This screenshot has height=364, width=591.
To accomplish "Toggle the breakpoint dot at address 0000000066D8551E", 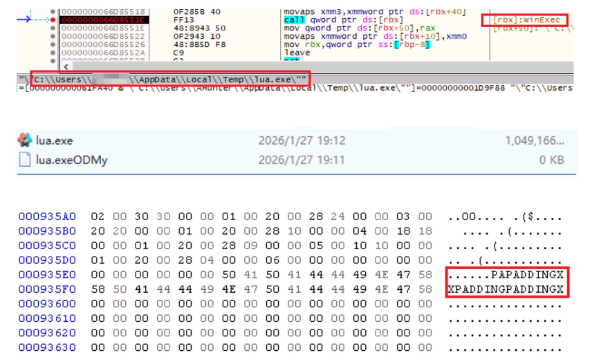I will point(53,28).
